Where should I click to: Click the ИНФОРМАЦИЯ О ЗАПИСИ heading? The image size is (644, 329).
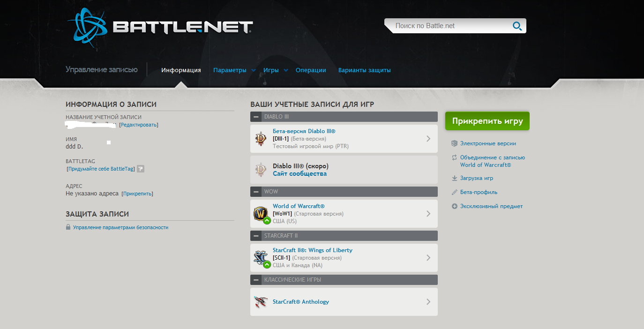111,105
